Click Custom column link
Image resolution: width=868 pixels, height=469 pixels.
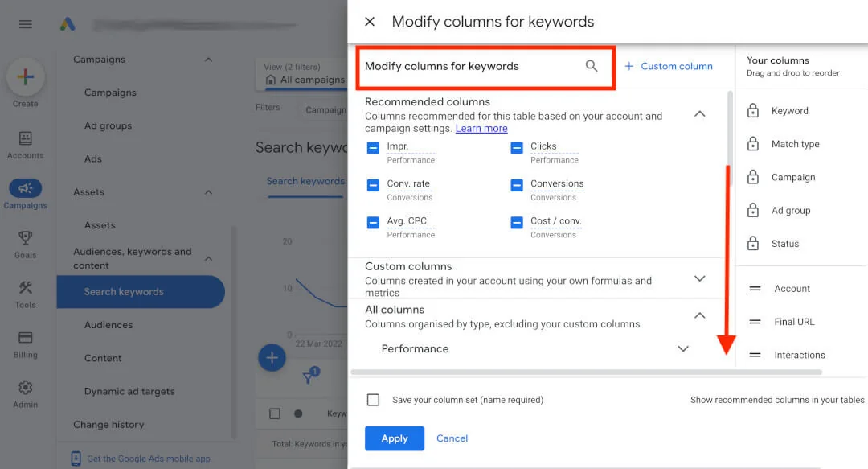point(677,66)
